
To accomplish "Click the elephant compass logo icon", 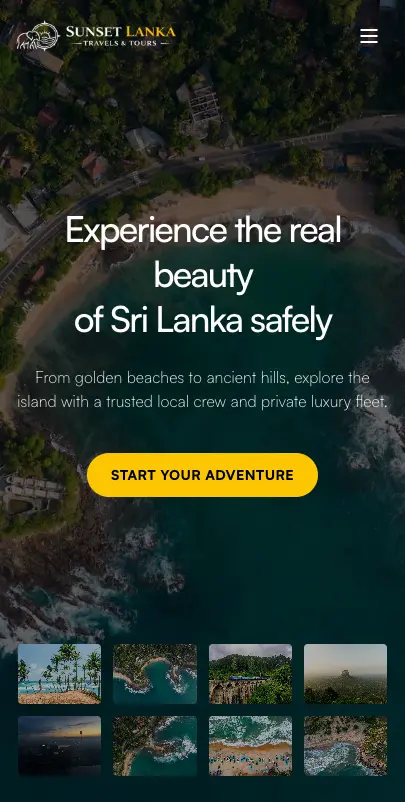I will (38, 36).
